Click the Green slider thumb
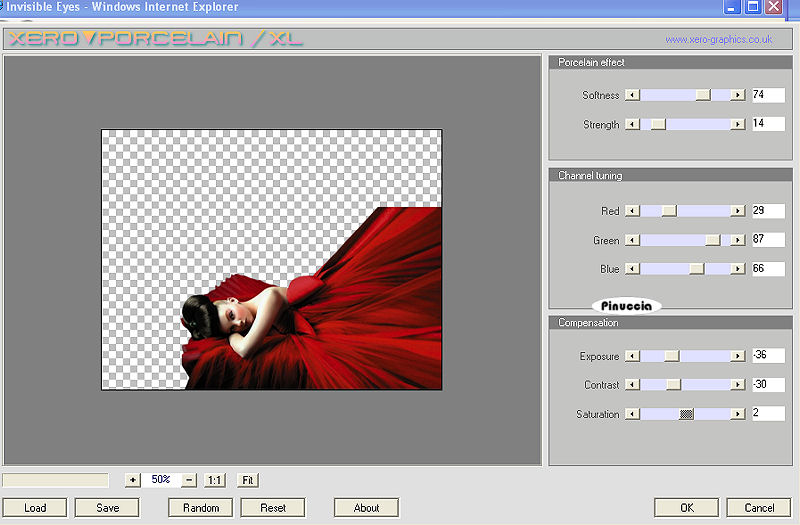This screenshot has height=525, width=800. coord(713,240)
